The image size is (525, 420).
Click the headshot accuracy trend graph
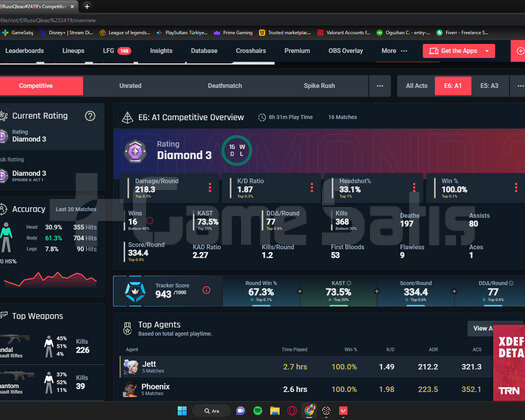pos(50,280)
